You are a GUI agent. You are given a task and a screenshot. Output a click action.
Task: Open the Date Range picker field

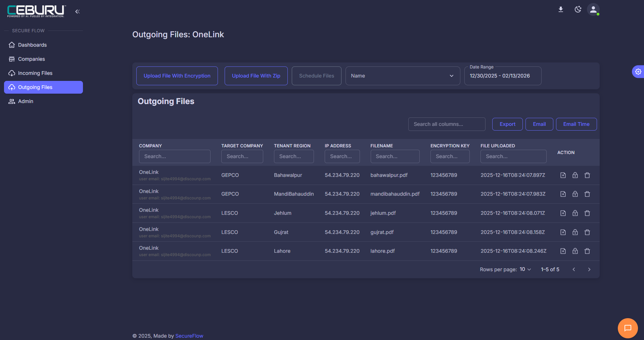503,76
